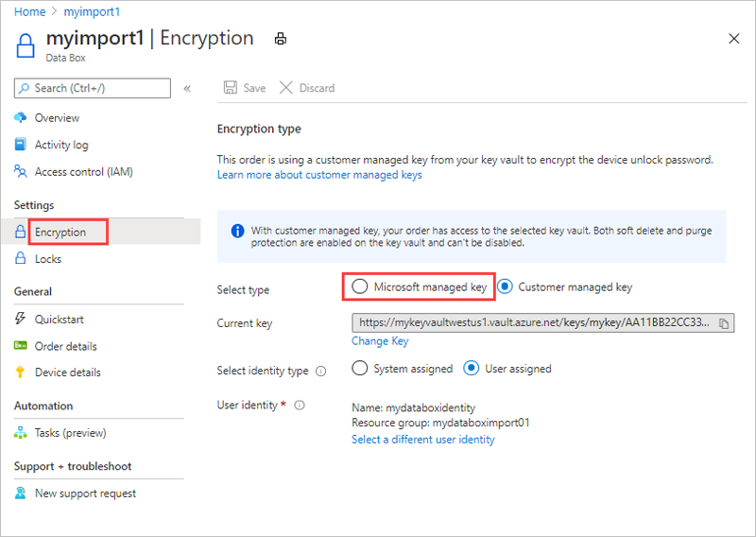Open Tasks (preview) automation icon
Viewport: 756px width, 537px height.
(22, 433)
